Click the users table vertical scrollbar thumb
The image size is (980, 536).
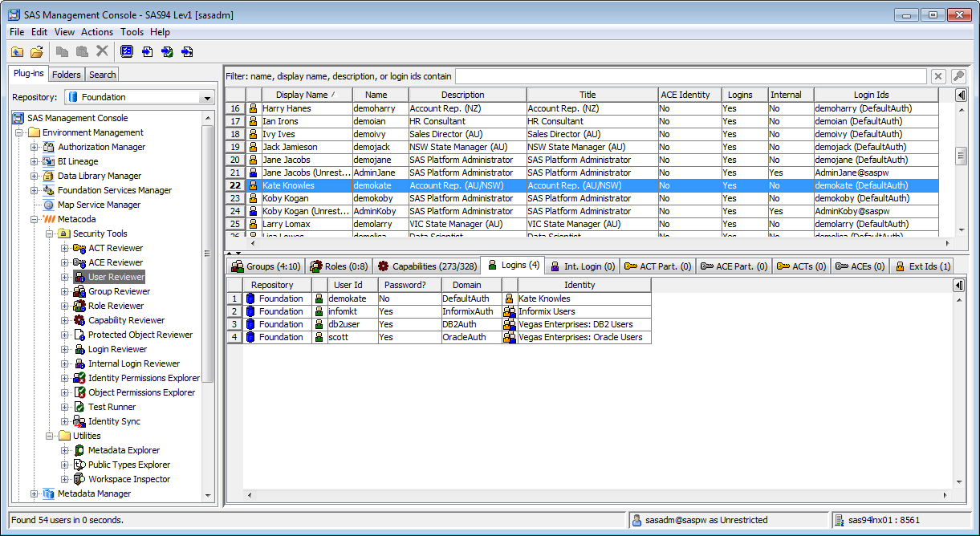961,156
